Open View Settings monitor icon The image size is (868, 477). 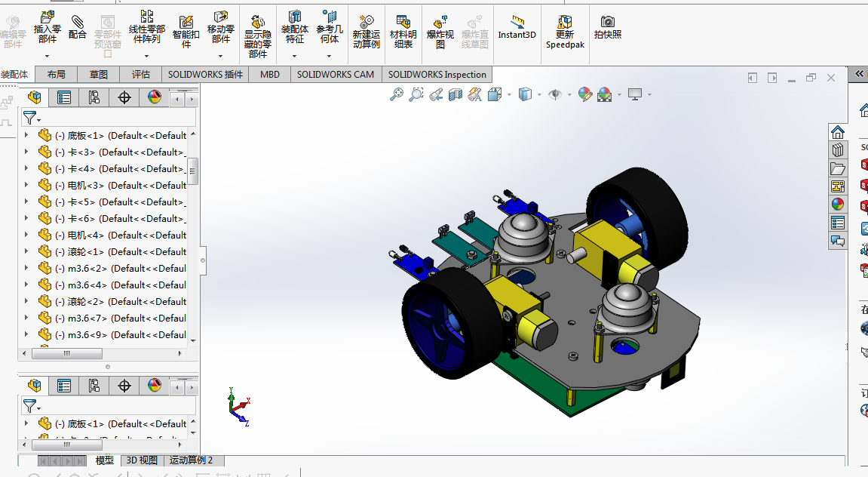coord(635,95)
